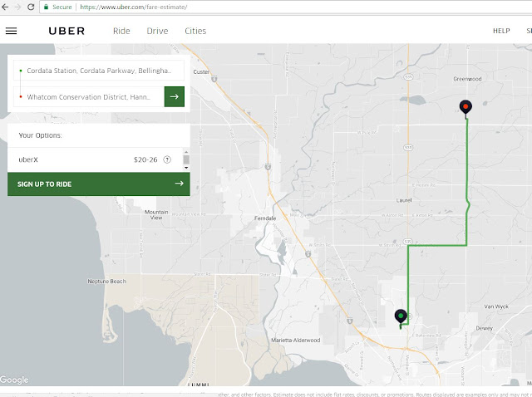The image size is (532, 397).
Task: Open the Ride menu item
Action: pyautogui.click(x=121, y=31)
